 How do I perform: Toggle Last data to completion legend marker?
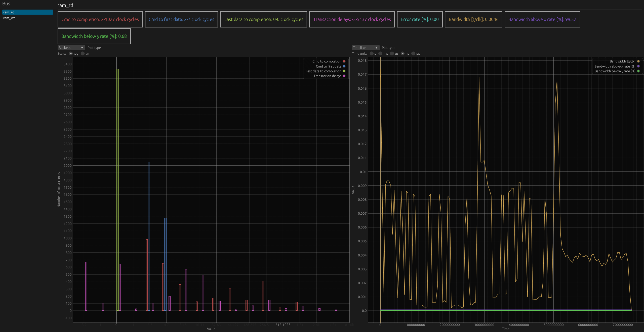point(344,71)
